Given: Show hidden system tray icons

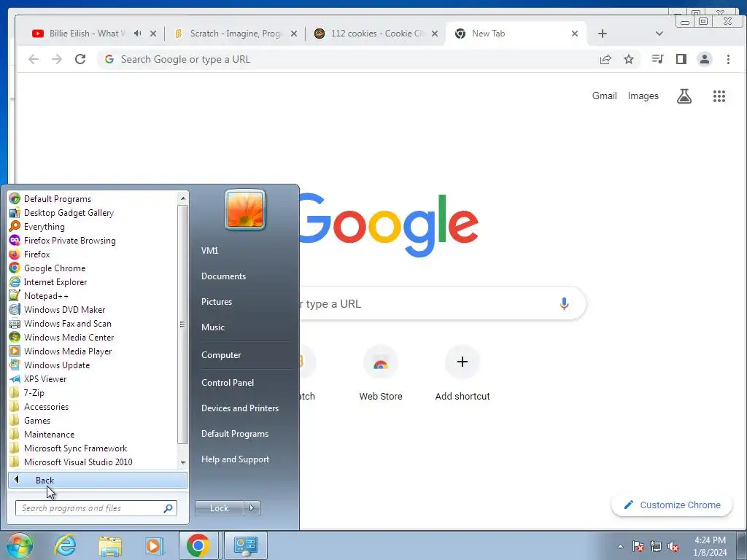Looking at the screenshot, I should (620, 546).
